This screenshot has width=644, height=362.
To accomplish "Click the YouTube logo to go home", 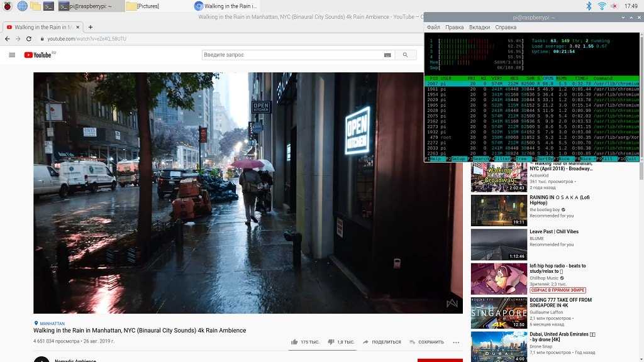I will (39, 55).
